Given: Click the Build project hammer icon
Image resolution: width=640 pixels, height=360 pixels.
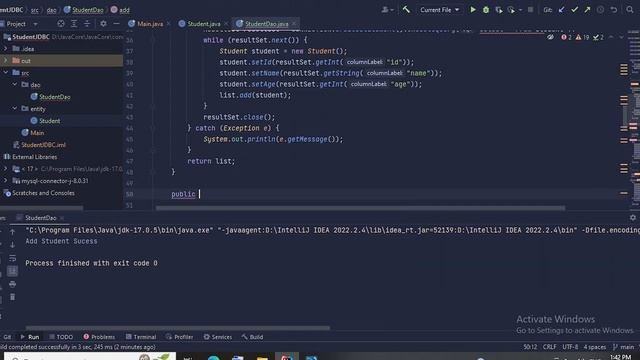Looking at the screenshot, I should click(x=406, y=9).
